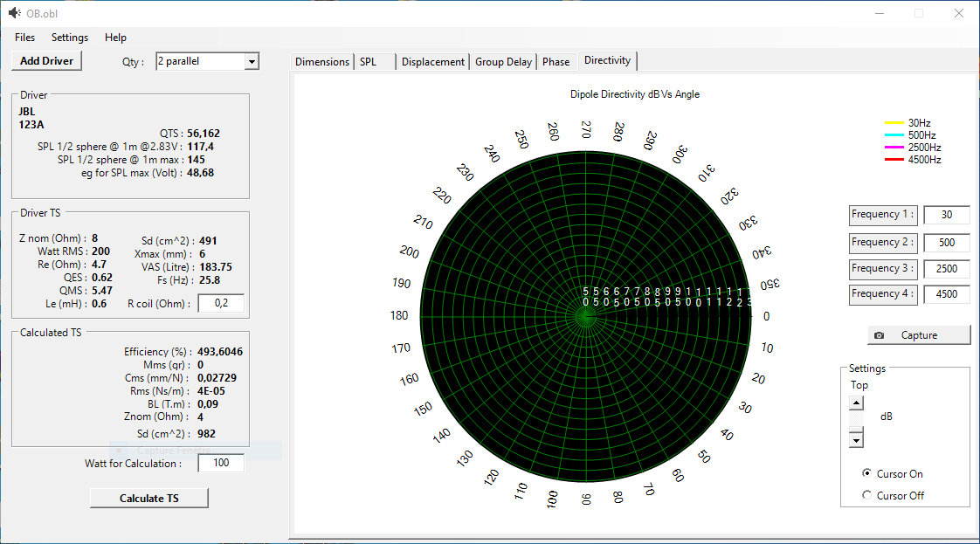Screen dimensions: 980x544
Task: Click the dB scrollbar down arrow
Action: click(857, 441)
